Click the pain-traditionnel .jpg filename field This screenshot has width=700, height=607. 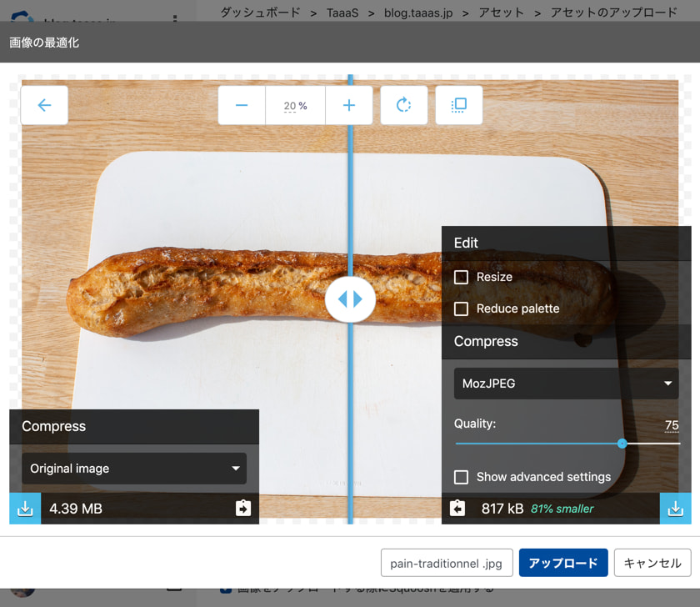446,563
